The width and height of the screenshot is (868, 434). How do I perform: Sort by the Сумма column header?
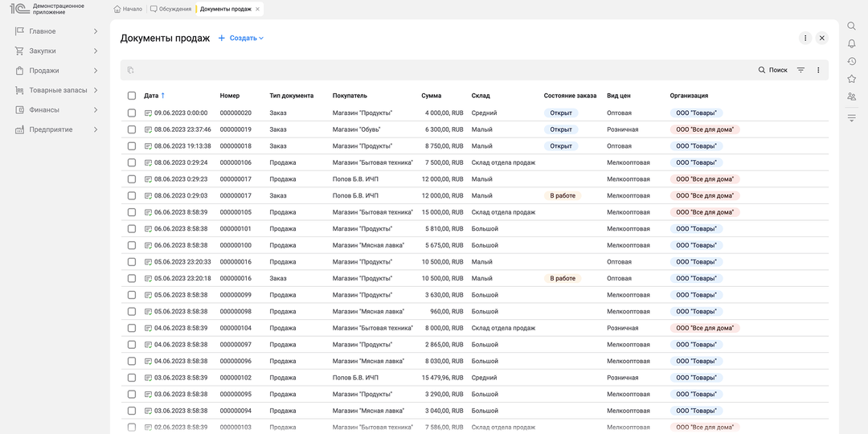click(432, 96)
